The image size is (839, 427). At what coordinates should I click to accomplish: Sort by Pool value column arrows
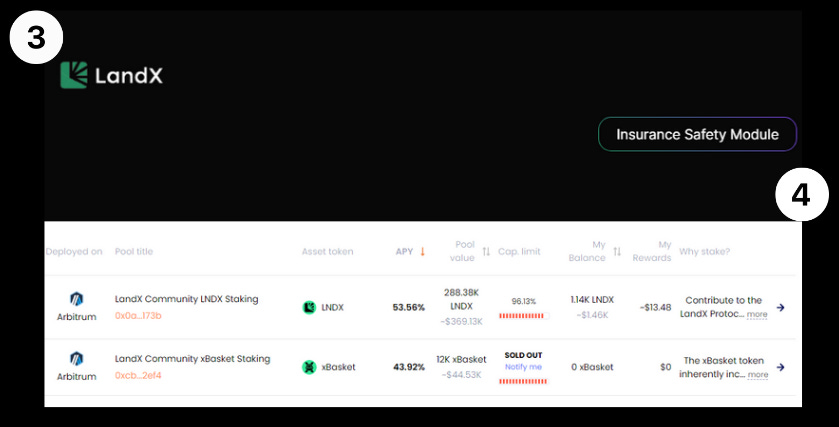click(x=486, y=251)
